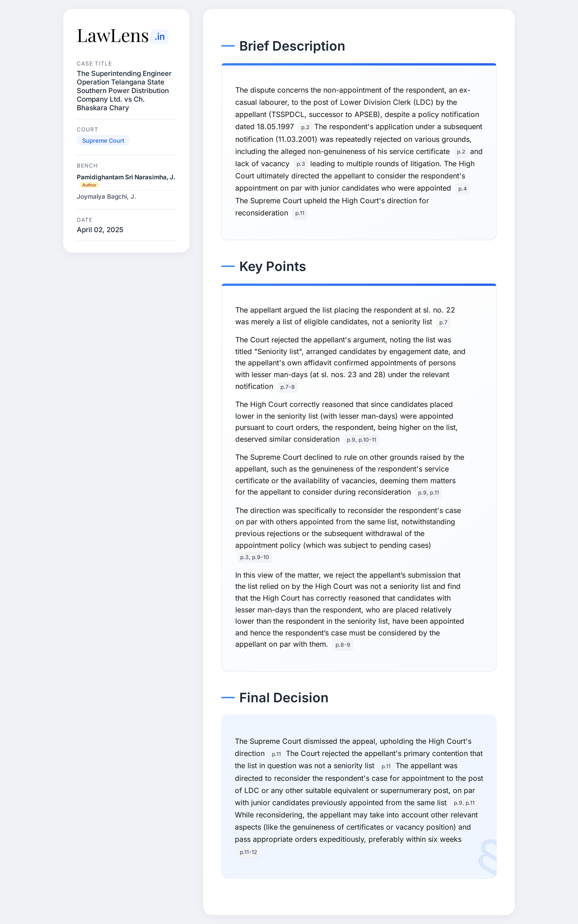
Task: Click the Author badge under Narasimha
Action: tap(89, 185)
